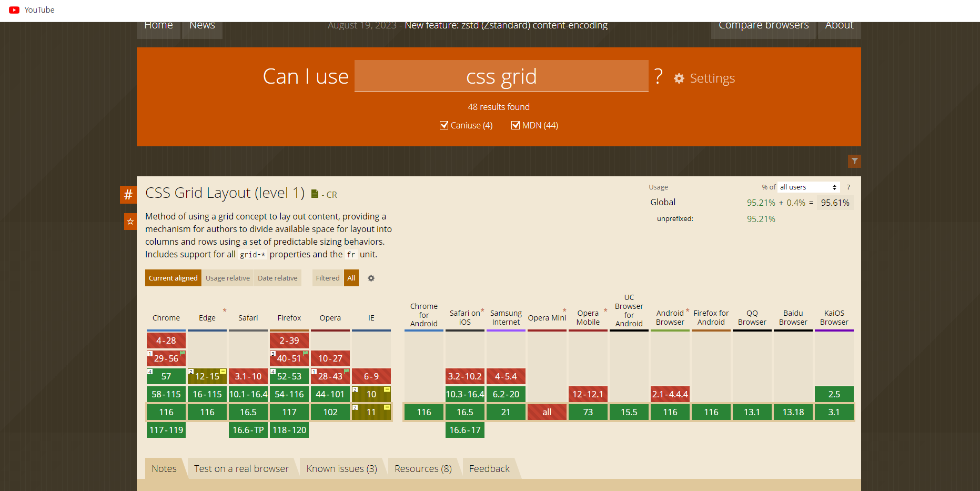Click Safari 16.6-TP cell

point(248,430)
